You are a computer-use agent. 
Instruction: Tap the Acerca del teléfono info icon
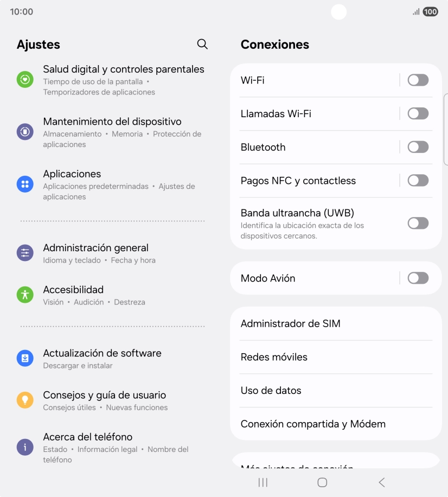25,447
